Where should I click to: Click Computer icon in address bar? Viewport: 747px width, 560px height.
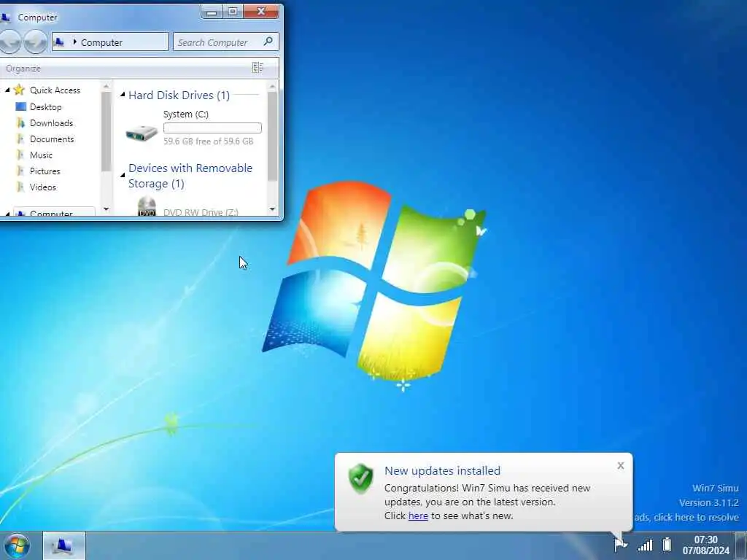point(60,42)
